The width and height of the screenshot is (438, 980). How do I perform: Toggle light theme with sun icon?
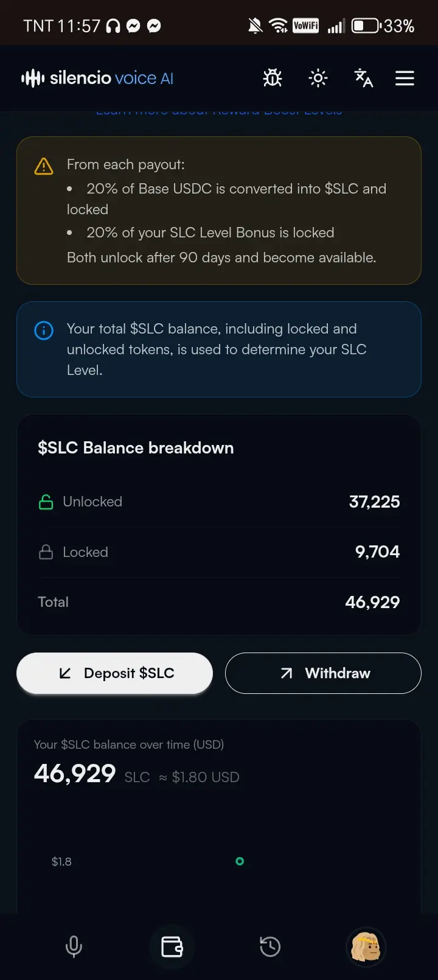[318, 78]
